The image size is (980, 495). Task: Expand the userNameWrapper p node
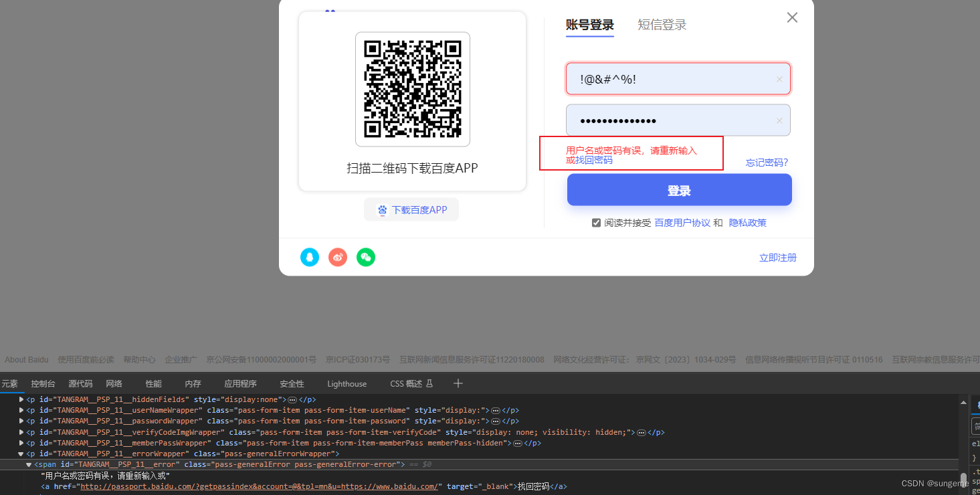coord(21,410)
